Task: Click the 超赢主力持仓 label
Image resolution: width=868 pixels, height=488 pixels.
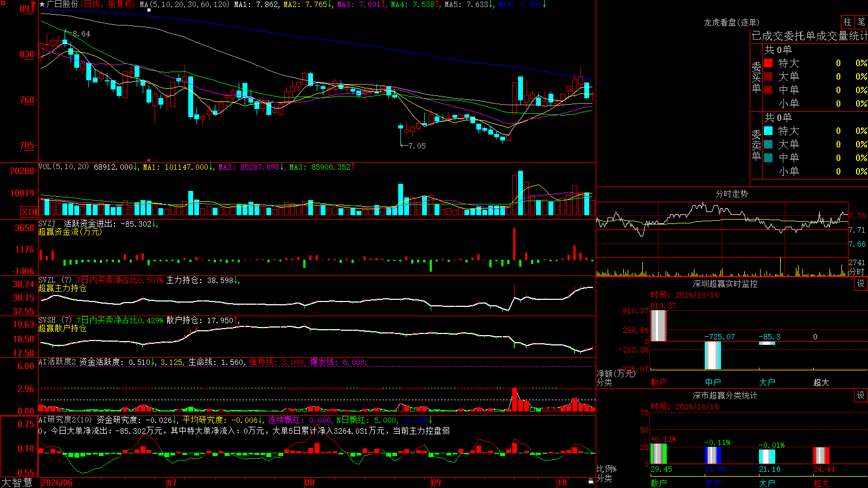Action: point(62,288)
